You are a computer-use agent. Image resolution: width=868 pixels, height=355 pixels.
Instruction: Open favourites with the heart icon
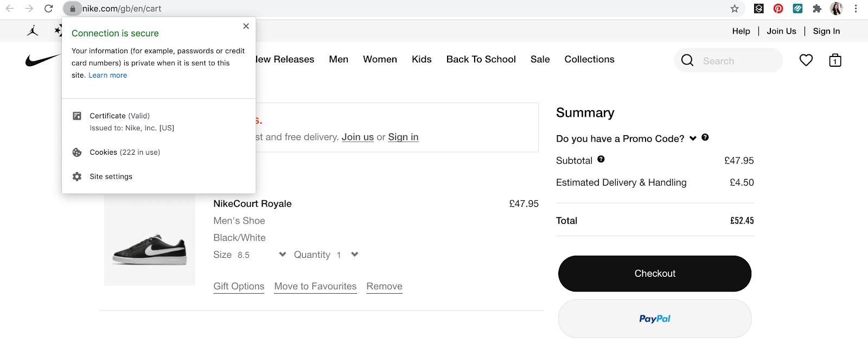[806, 60]
